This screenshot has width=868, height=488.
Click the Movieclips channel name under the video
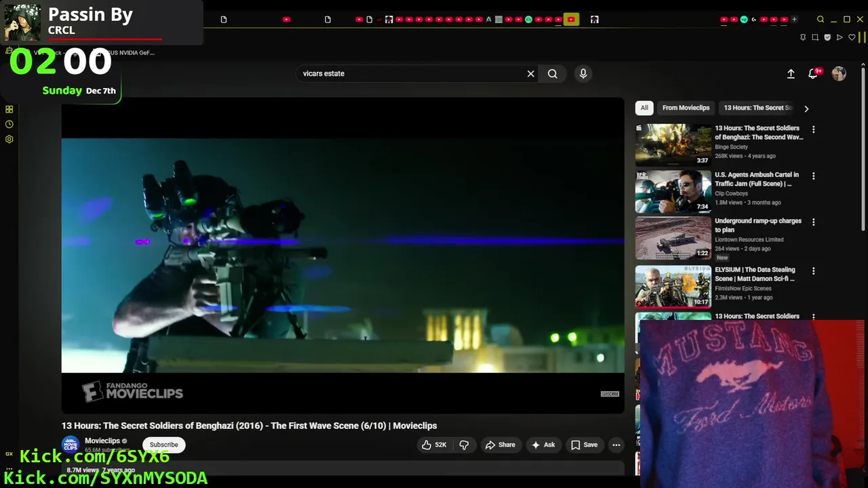(102, 441)
